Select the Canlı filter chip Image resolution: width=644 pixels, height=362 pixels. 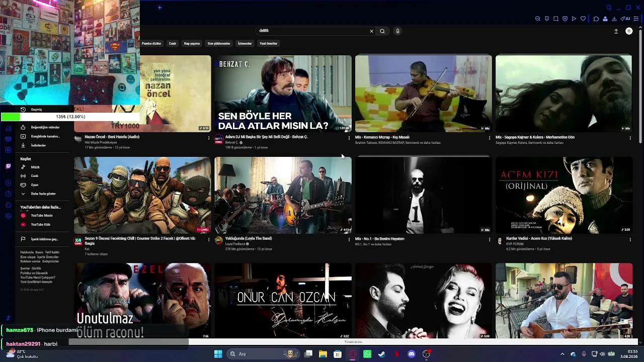coord(173,44)
